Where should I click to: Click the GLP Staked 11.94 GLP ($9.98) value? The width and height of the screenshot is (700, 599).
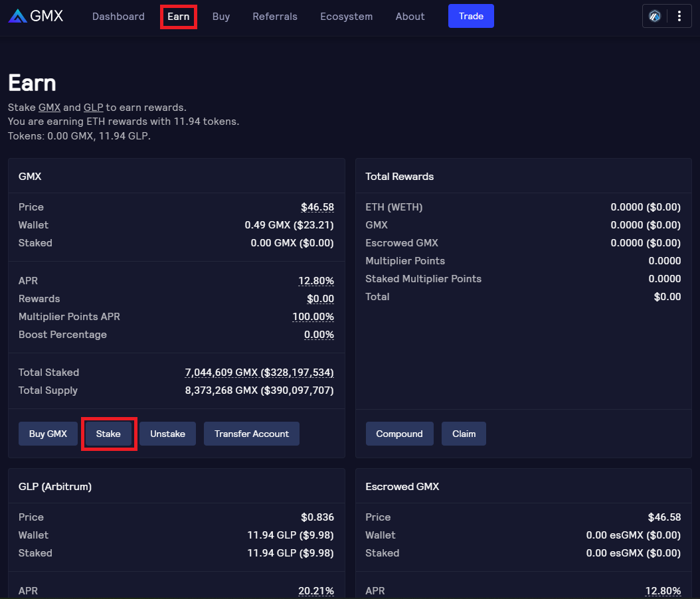291,553
